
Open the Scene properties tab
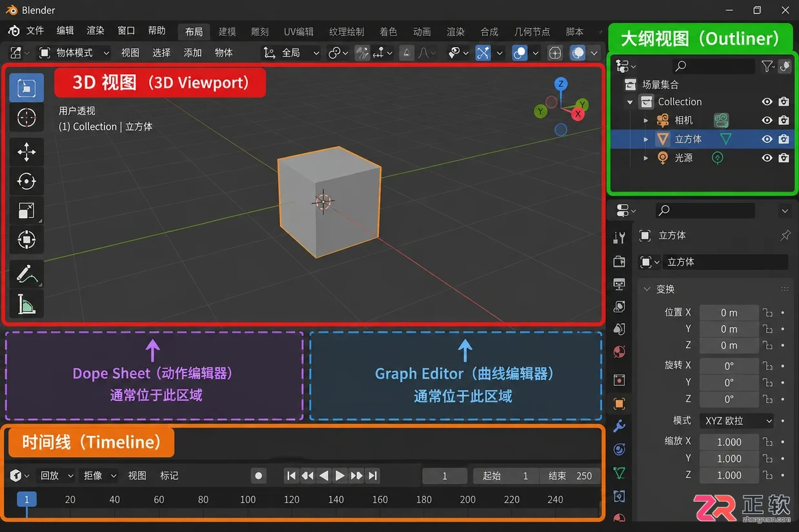(619, 329)
